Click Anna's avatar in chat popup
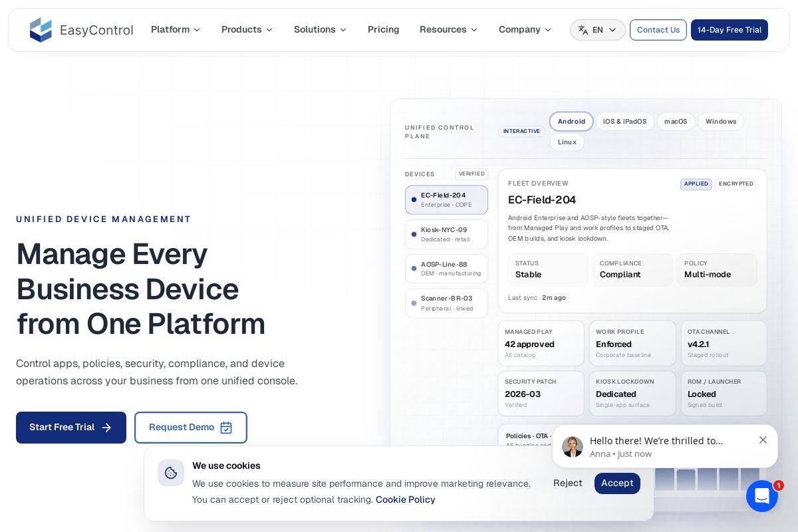This screenshot has width=798, height=532. pyautogui.click(x=573, y=447)
